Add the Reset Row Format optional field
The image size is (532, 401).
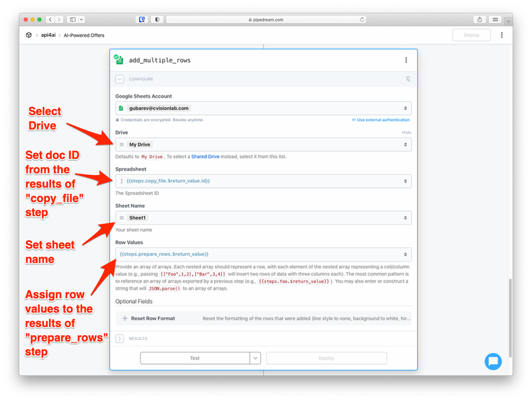pyautogui.click(x=263, y=318)
